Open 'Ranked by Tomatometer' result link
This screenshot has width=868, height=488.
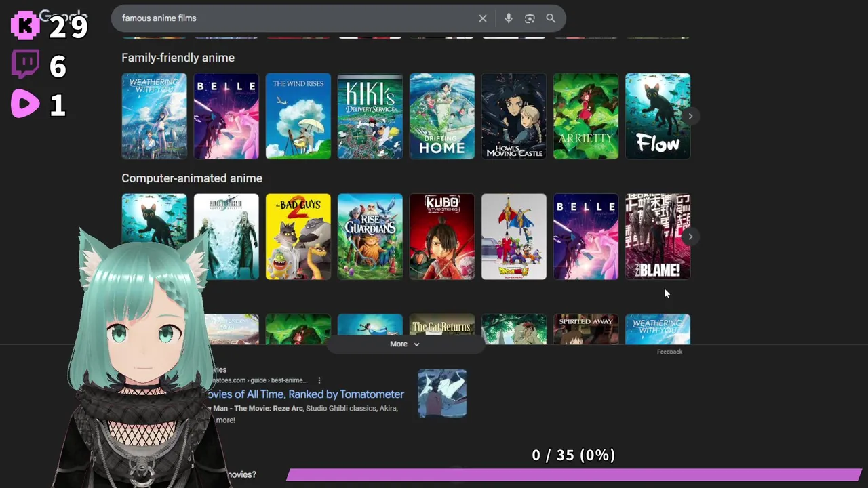click(x=307, y=394)
